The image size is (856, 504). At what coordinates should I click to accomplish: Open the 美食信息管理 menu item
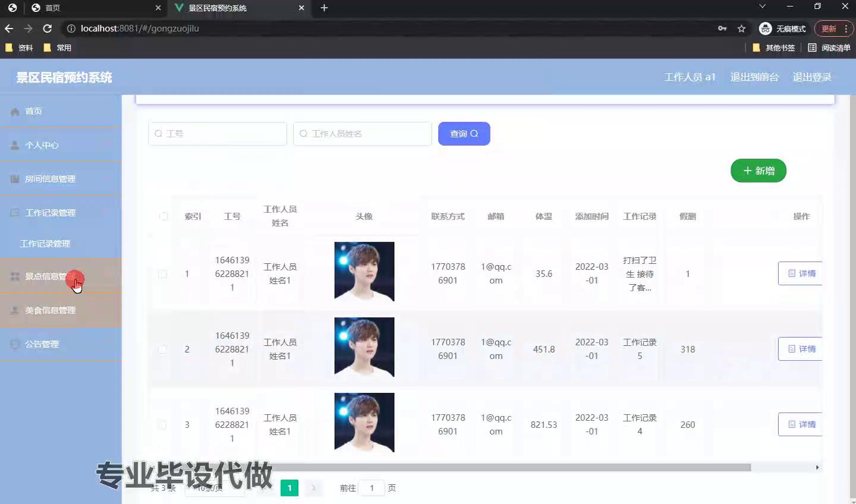(51, 310)
